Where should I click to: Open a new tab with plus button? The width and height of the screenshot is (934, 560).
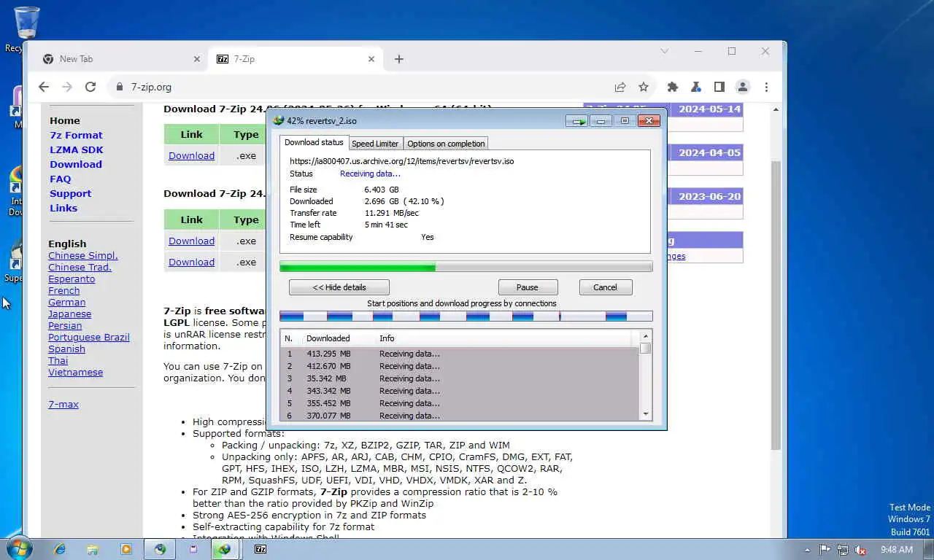coord(398,59)
